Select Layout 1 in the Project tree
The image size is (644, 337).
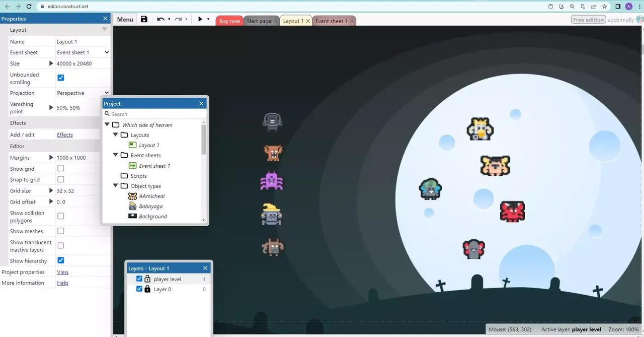pos(144,145)
